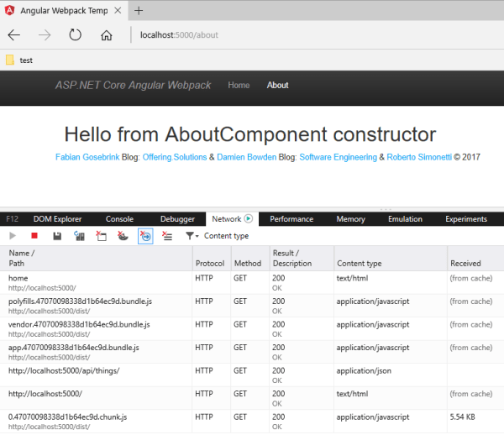Screen dimensions: 504x435
Task: Open the Damien Bowden link
Action: pyautogui.click(x=246, y=157)
